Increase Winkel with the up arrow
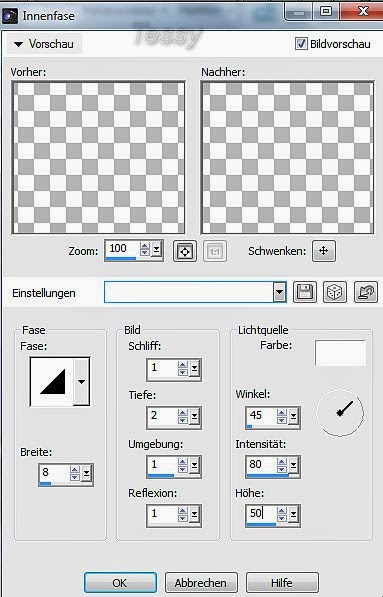 click(282, 413)
